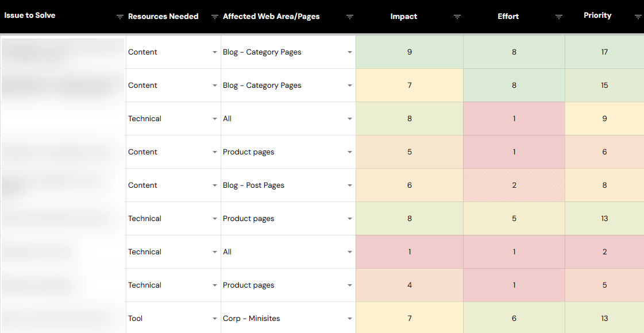This screenshot has width=644, height=333.
Task: Click the filter icon on Impact column
Action: coord(457,17)
